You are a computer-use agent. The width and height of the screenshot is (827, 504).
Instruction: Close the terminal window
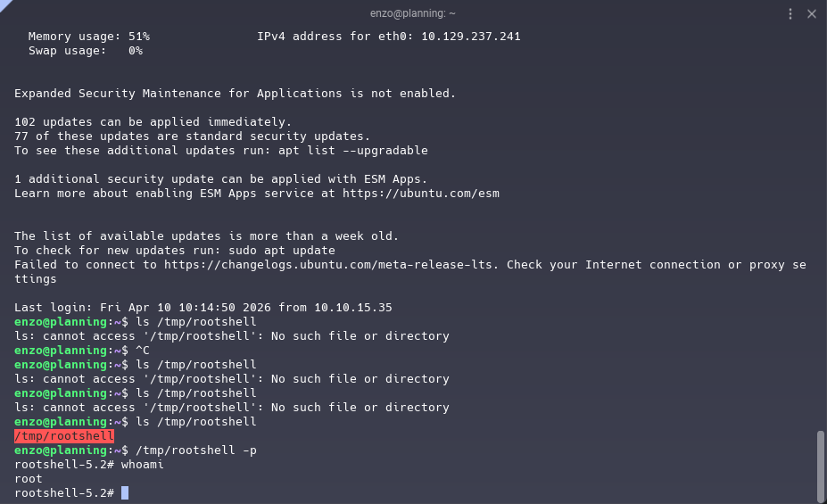812,13
